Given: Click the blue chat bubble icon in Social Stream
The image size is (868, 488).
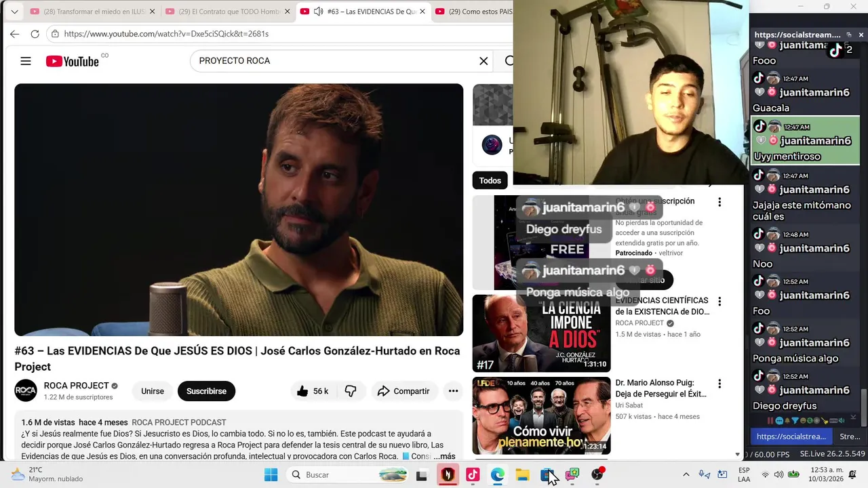Looking at the screenshot, I should [779, 420].
